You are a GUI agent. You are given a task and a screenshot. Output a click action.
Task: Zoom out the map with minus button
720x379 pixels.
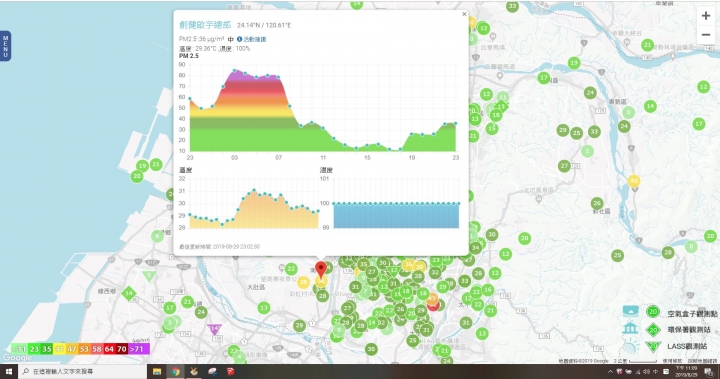tap(706, 35)
